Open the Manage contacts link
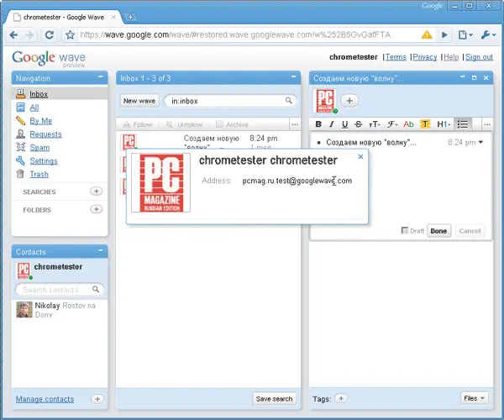This screenshot has width=504, height=420. tap(45, 399)
